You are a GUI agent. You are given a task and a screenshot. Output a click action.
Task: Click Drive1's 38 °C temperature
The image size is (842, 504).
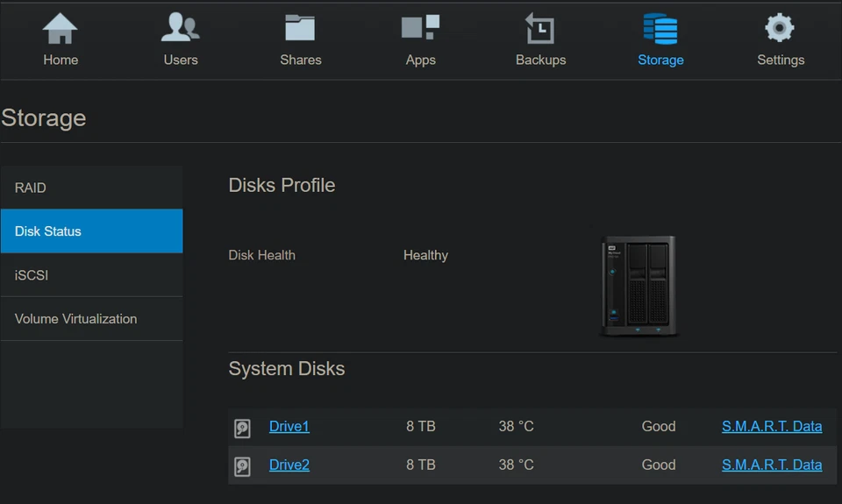516,426
